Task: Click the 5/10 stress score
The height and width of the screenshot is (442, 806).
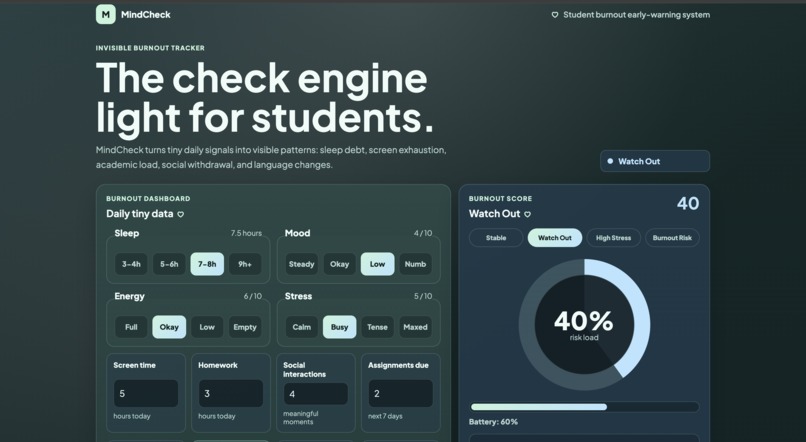Action: (423, 296)
